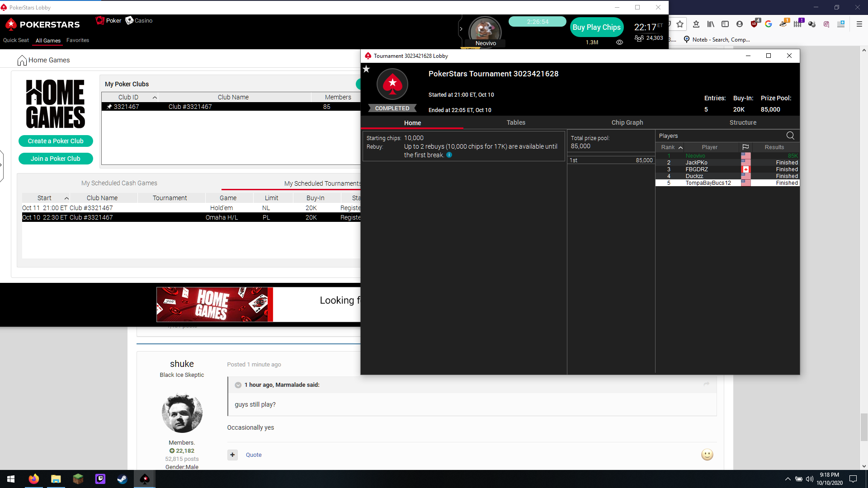Screen dimensions: 868x488
Task: Select the Home tab in tournament lobby
Action: coord(412,123)
